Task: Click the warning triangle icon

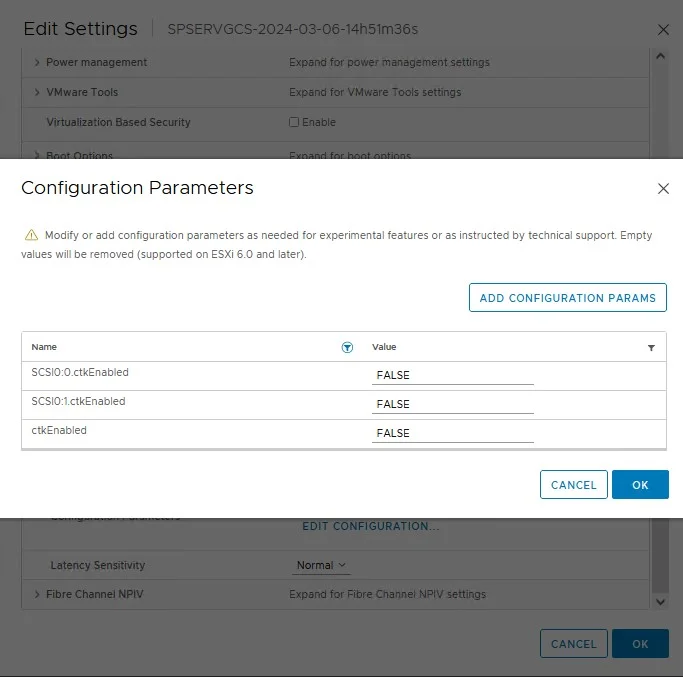Action: tap(31, 236)
